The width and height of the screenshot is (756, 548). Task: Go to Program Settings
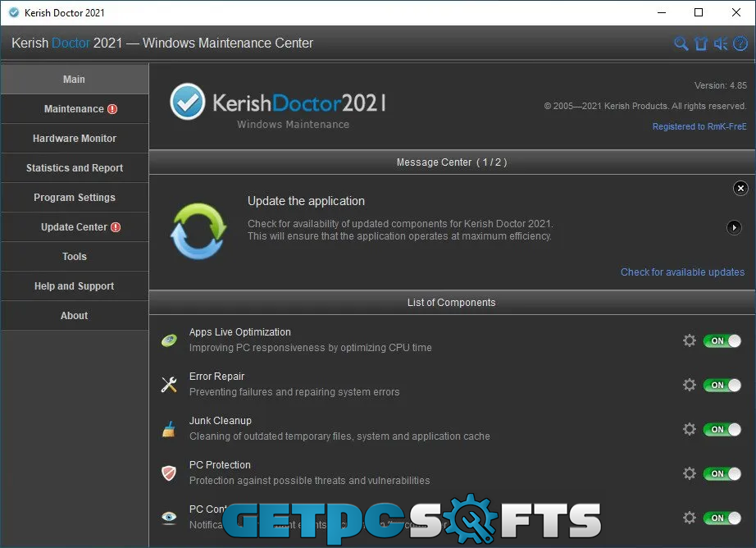click(x=75, y=198)
